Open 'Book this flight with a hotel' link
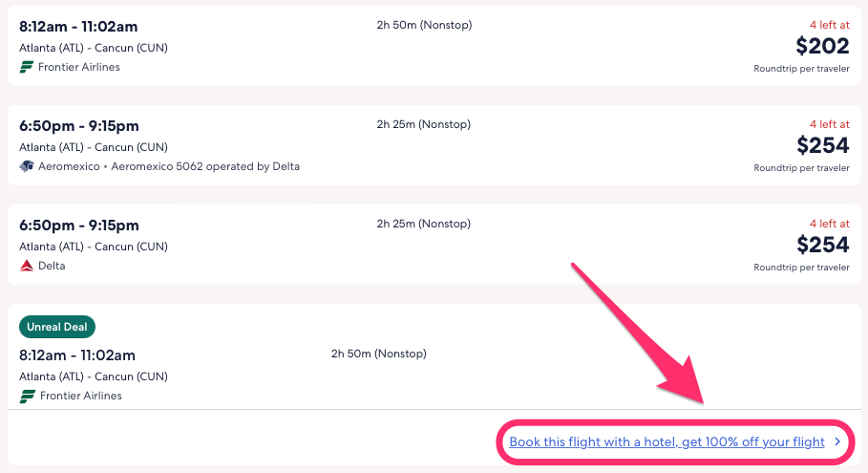The width and height of the screenshot is (868, 473). 667,442
